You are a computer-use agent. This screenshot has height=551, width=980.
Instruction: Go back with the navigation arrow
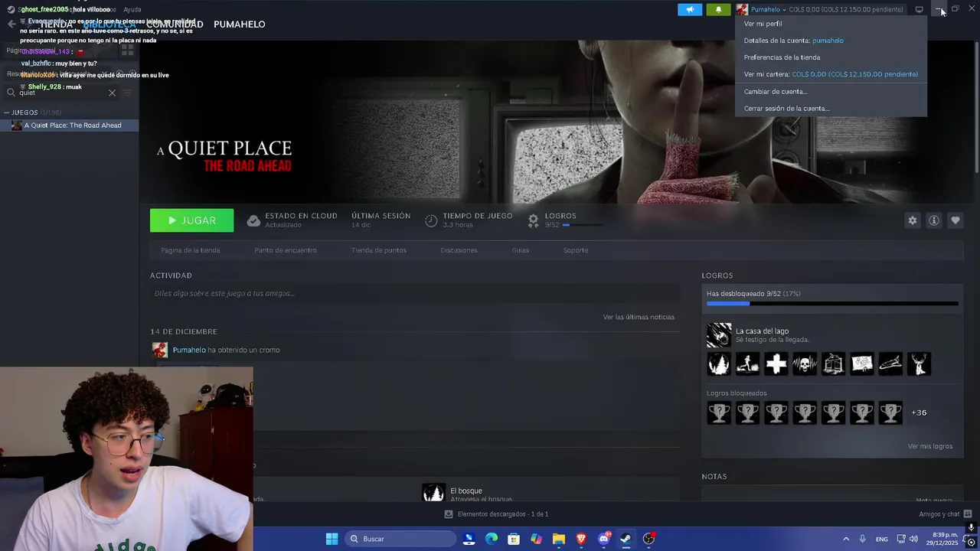(11, 24)
